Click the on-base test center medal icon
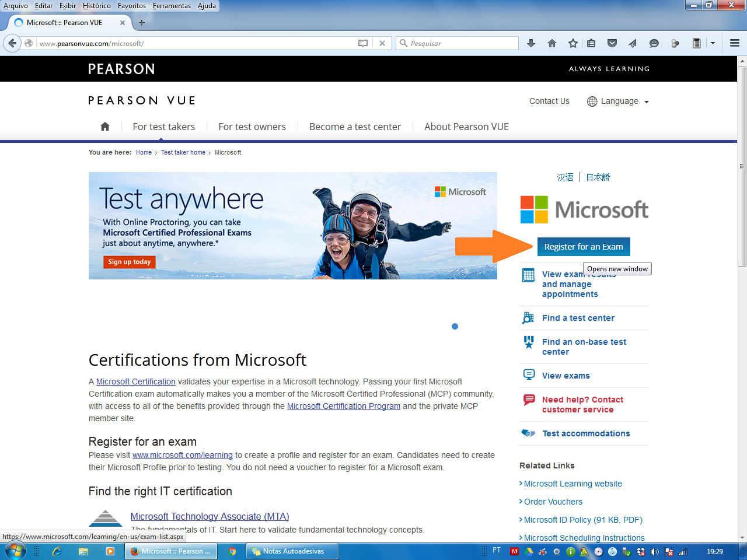Image resolution: width=747 pixels, height=560 pixels. pos(529,342)
